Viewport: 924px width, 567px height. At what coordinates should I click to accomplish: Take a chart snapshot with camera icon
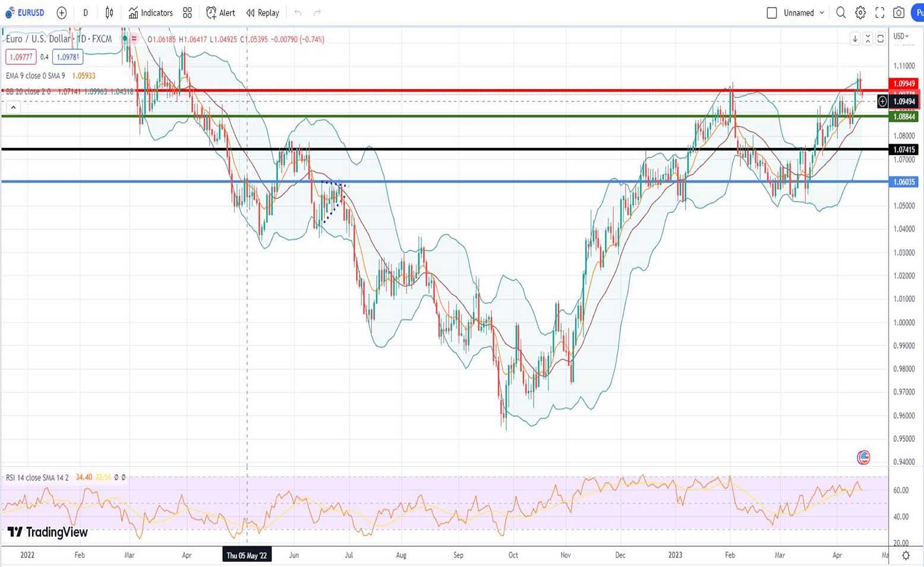click(898, 12)
